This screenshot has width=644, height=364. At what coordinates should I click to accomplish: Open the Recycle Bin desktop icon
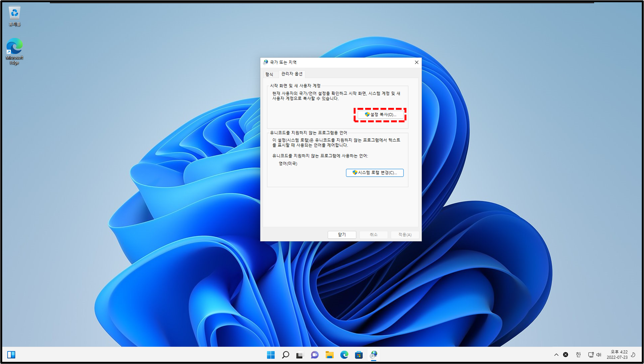click(14, 16)
